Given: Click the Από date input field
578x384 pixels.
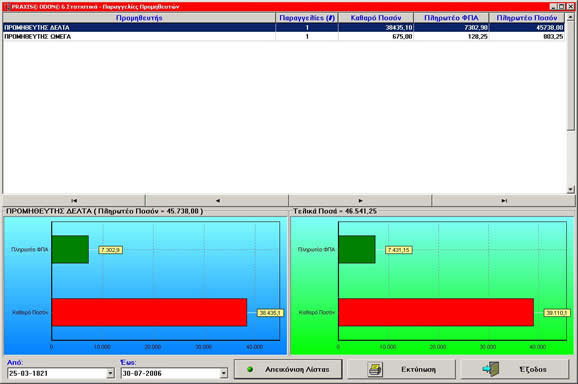Looking at the screenshot, I should tap(57, 373).
